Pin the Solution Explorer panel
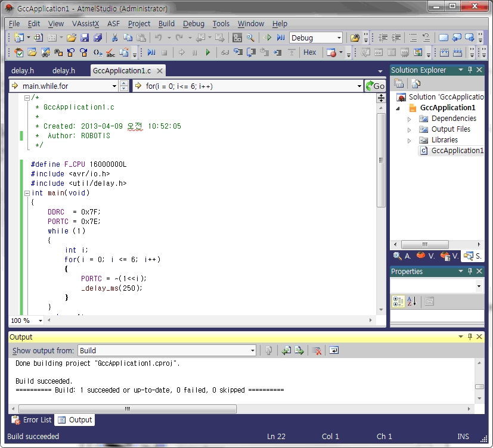 [470, 70]
